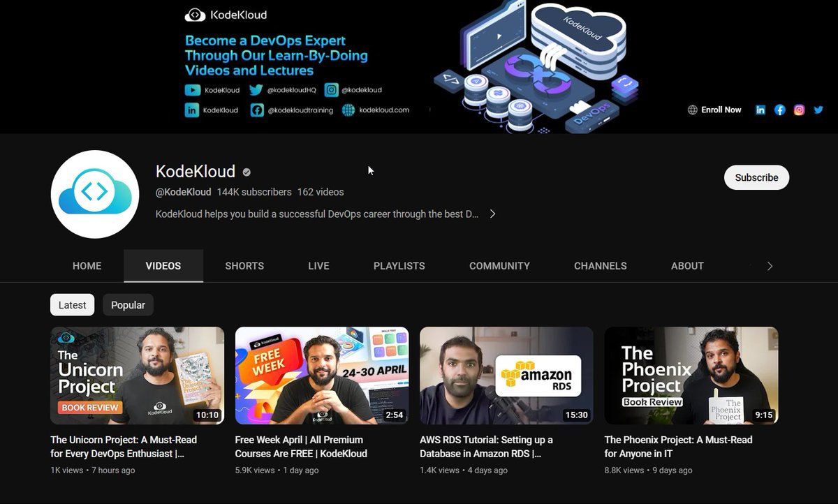This screenshot has height=504, width=838.
Task: Click the globe icon next to Enroll Now
Action: coord(693,110)
